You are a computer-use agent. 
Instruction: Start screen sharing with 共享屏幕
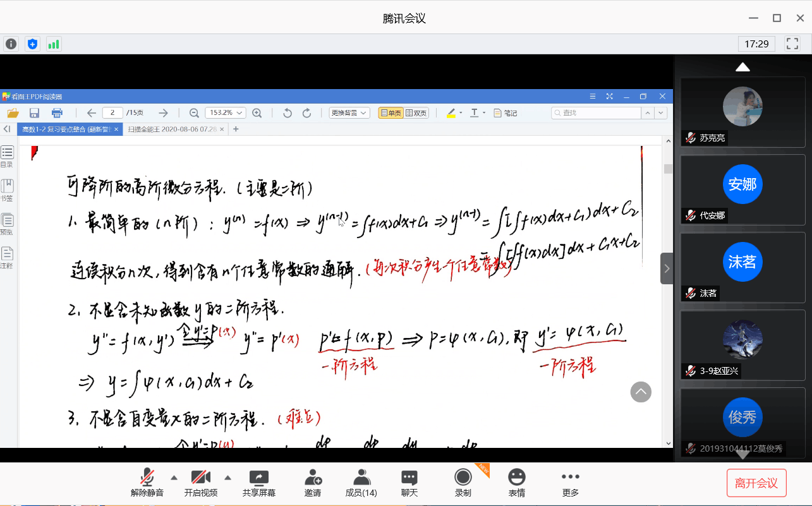tap(259, 483)
